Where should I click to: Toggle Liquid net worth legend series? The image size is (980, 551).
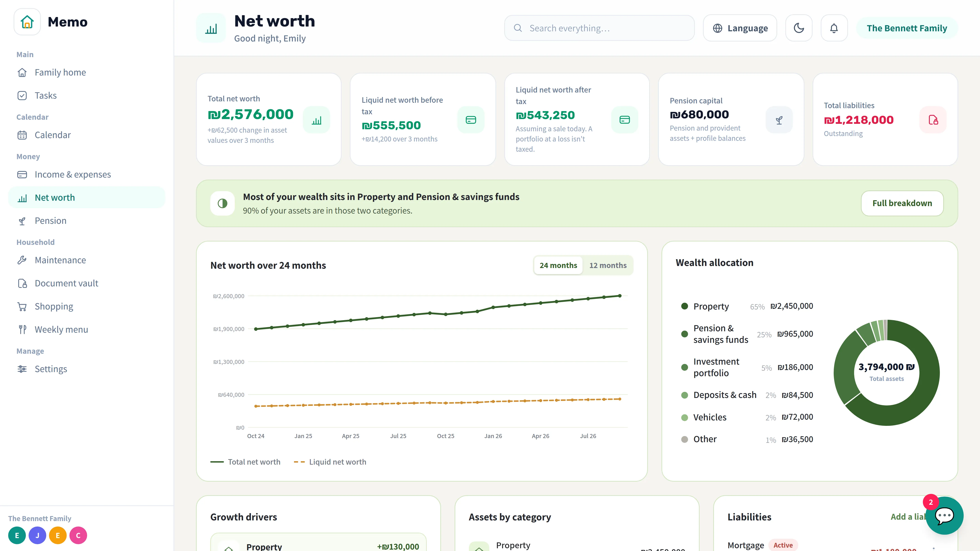coord(330,462)
